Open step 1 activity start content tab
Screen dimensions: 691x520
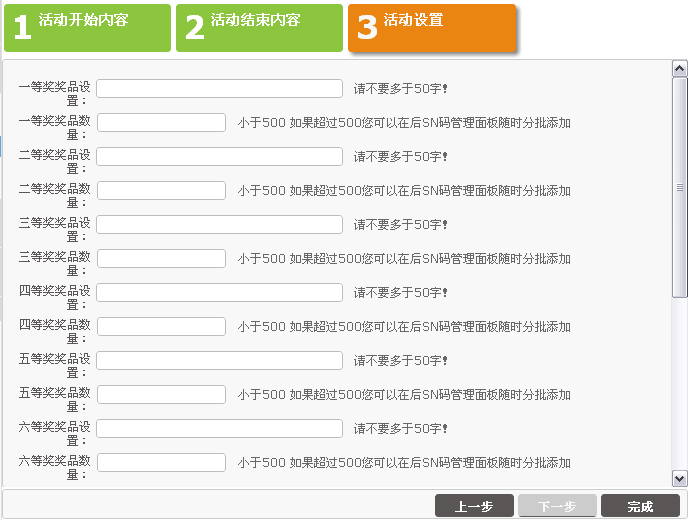pos(87,27)
